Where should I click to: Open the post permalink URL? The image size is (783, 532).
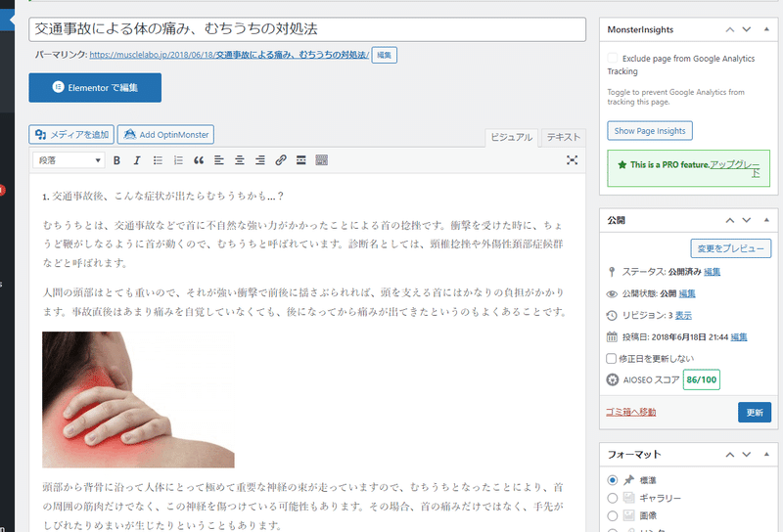point(229,55)
